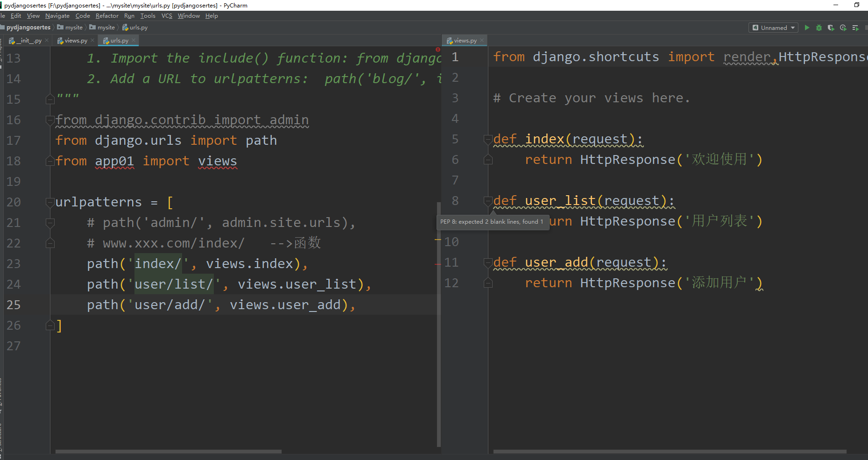Place cursor on line 25 'user/add/' path
Viewport: 868px width, 460px height.
point(170,305)
